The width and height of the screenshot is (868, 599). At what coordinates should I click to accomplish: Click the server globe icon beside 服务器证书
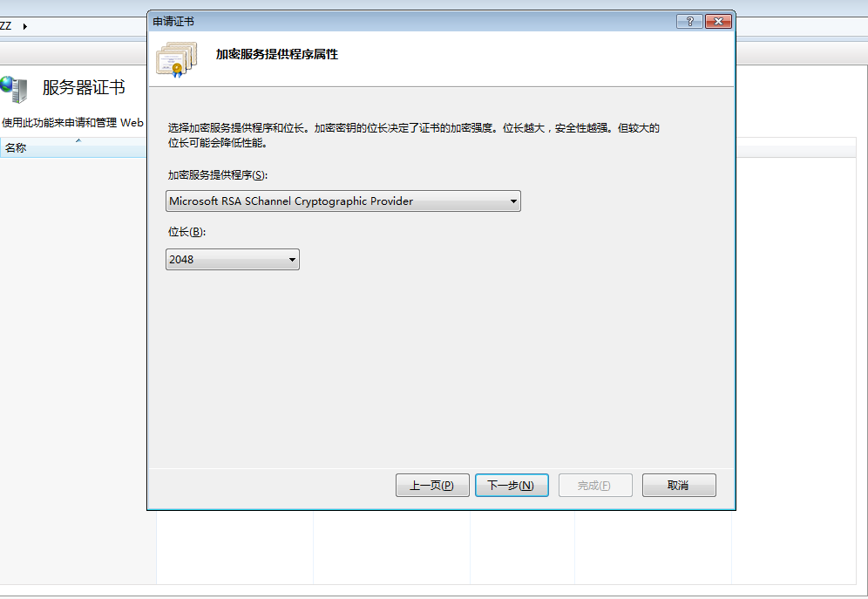click(x=14, y=89)
